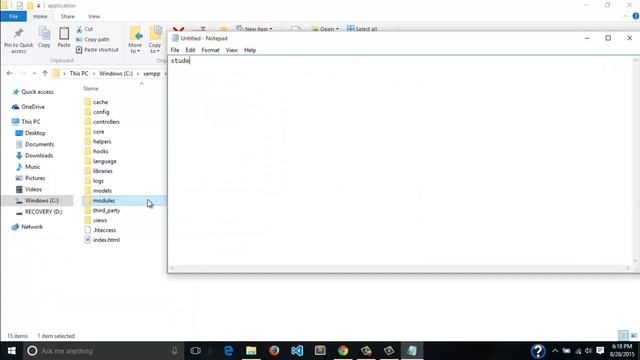Image resolution: width=640 pixels, height=360 pixels.
Task: Click Windows Start button
Action: 11,351
